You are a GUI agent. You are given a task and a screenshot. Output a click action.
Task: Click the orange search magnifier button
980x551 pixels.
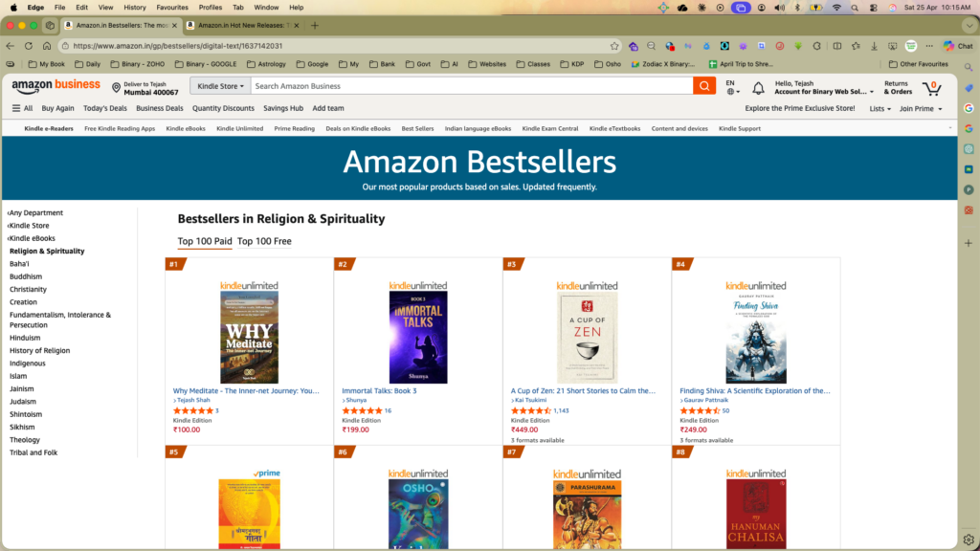point(705,86)
